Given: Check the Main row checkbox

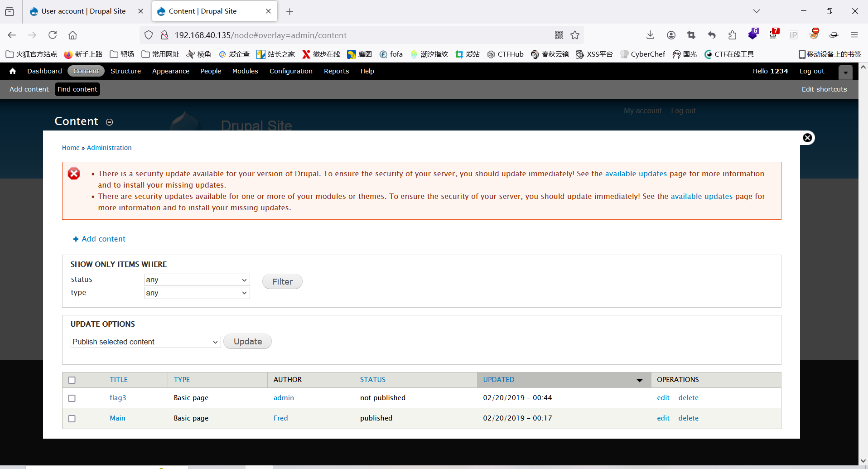Looking at the screenshot, I should coord(72,419).
